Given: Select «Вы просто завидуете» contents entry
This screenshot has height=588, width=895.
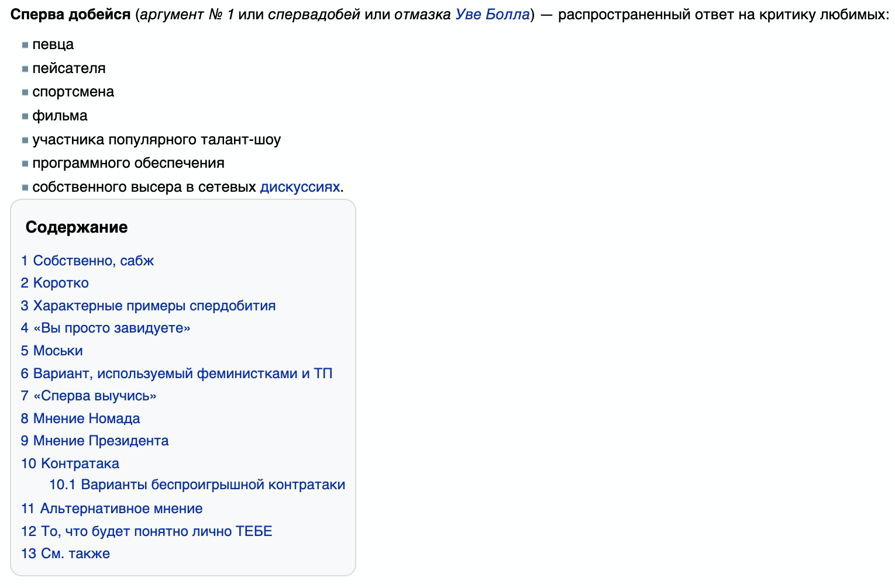Looking at the screenshot, I should (x=106, y=328).
